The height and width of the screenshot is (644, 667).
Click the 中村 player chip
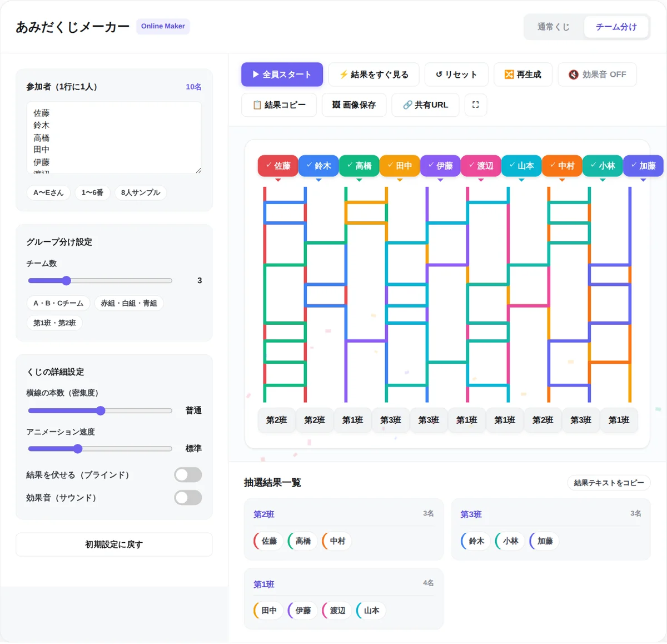562,166
